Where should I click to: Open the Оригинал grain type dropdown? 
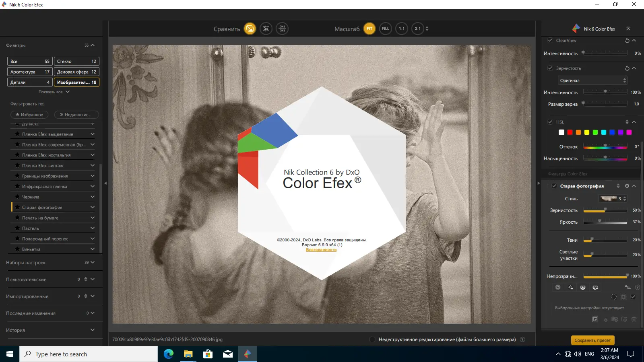(592, 80)
